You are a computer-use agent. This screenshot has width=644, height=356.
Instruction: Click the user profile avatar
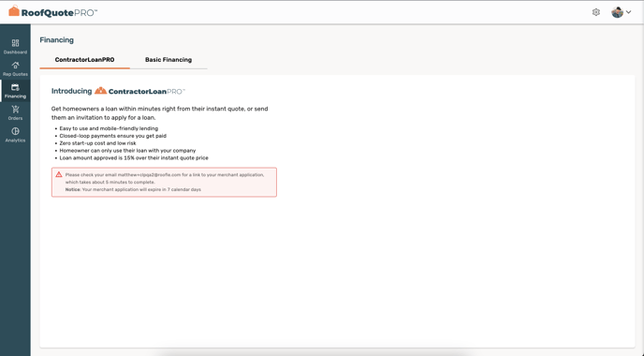617,12
